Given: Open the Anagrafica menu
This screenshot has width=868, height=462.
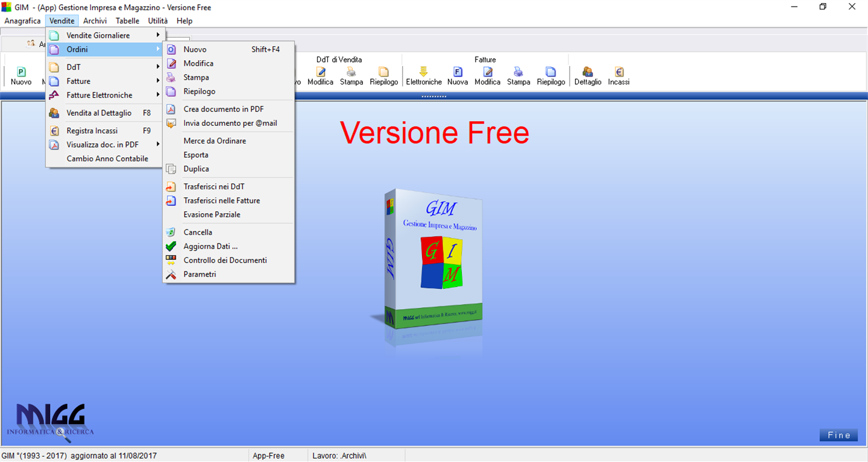Looking at the screenshot, I should (x=22, y=20).
